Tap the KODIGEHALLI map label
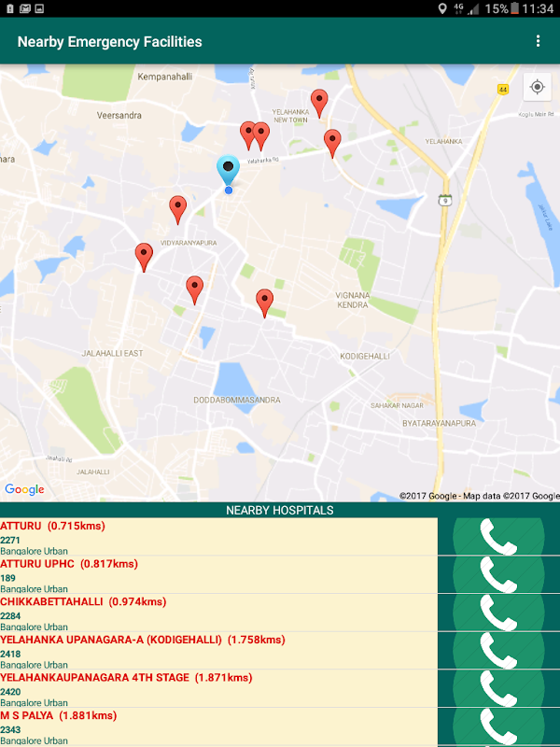 pyautogui.click(x=365, y=357)
